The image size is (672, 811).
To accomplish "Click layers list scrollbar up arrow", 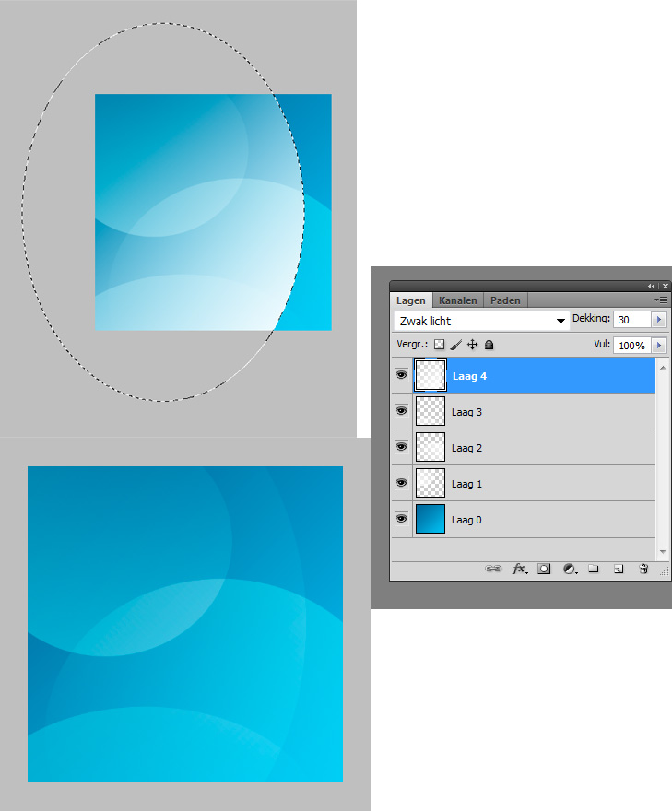I will click(663, 367).
